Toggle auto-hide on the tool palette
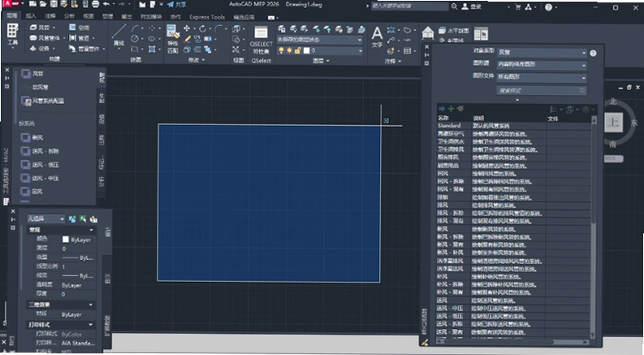 (7, 78)
